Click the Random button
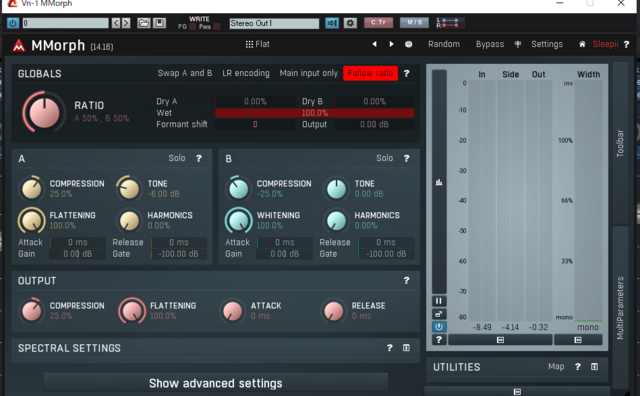Screen dimensions: 640x396 point(444,44)
